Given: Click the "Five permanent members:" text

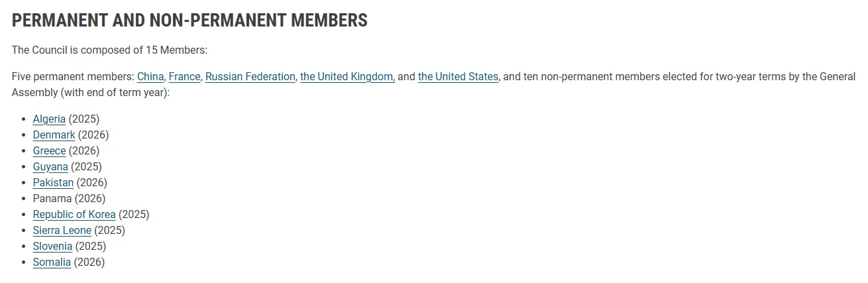Looking at the screenshot, I should [73, 76].
